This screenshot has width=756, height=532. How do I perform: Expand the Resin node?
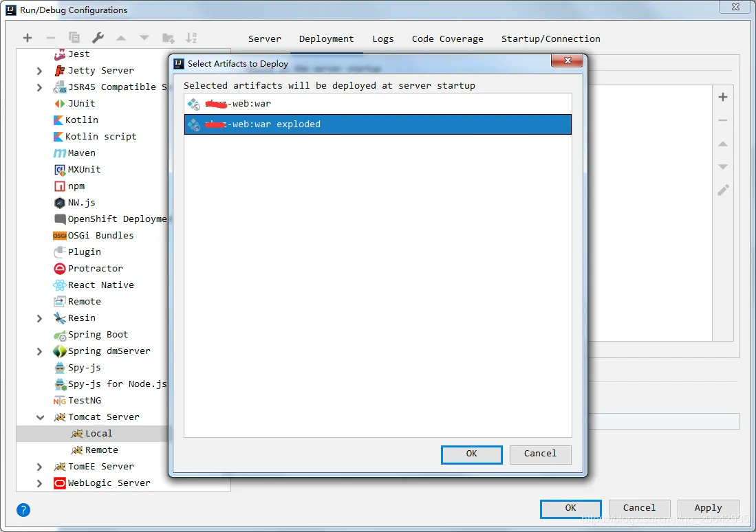click(39, 318)
